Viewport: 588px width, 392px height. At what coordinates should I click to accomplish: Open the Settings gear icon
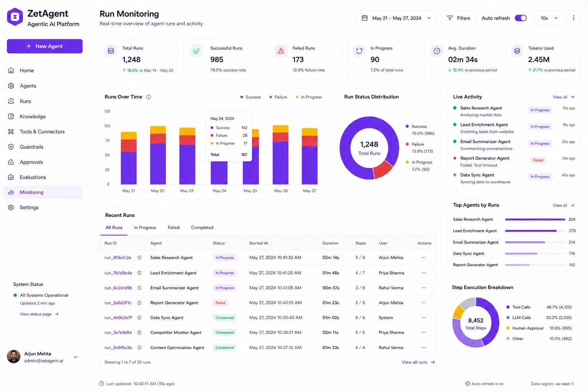click(x=11, y=207)
